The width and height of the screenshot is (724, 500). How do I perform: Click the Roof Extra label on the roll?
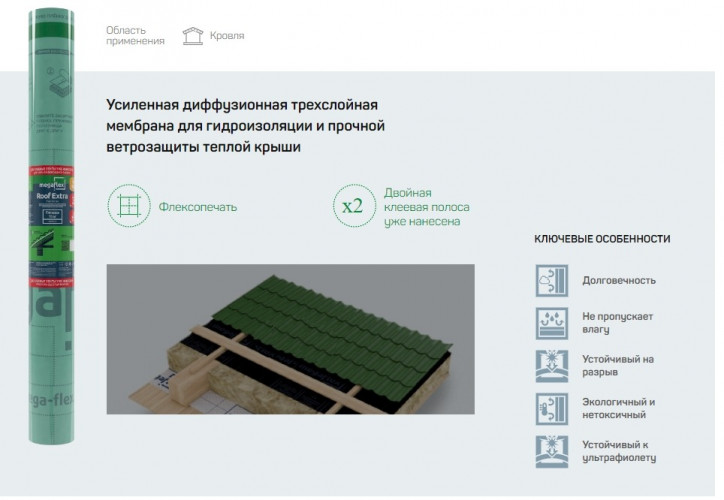[x=52, y=196]
